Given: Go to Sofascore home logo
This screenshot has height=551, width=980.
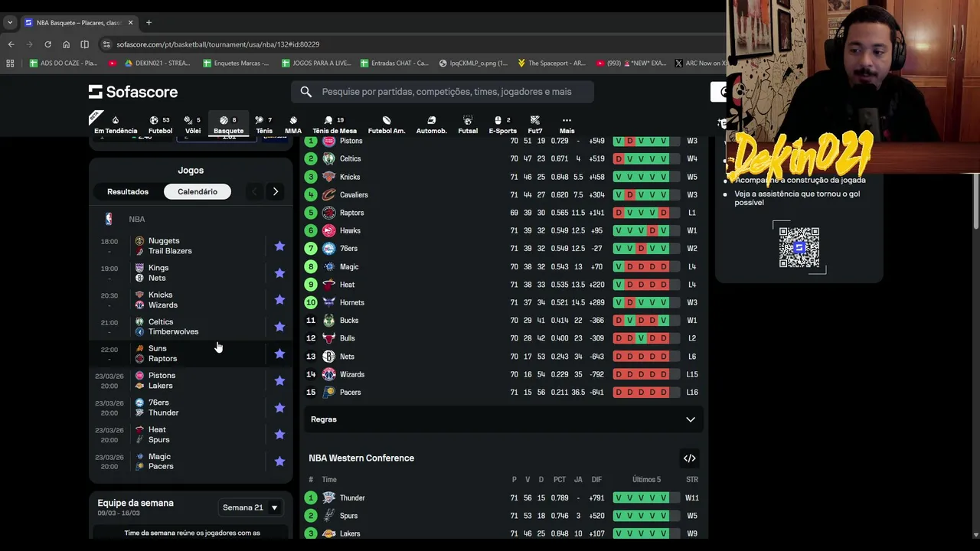Looking at the screenshot, I should tap(133, 92).
